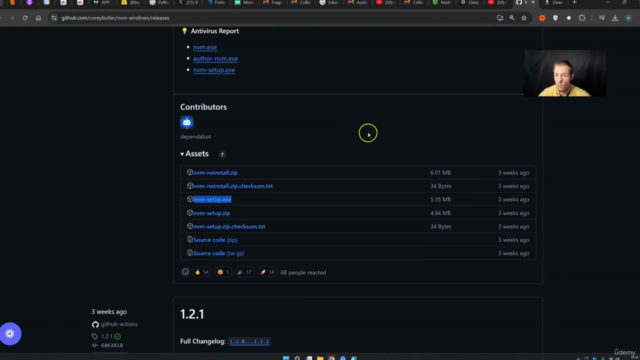
Task: Collapse the Assets section
Action: pos(194,154)
